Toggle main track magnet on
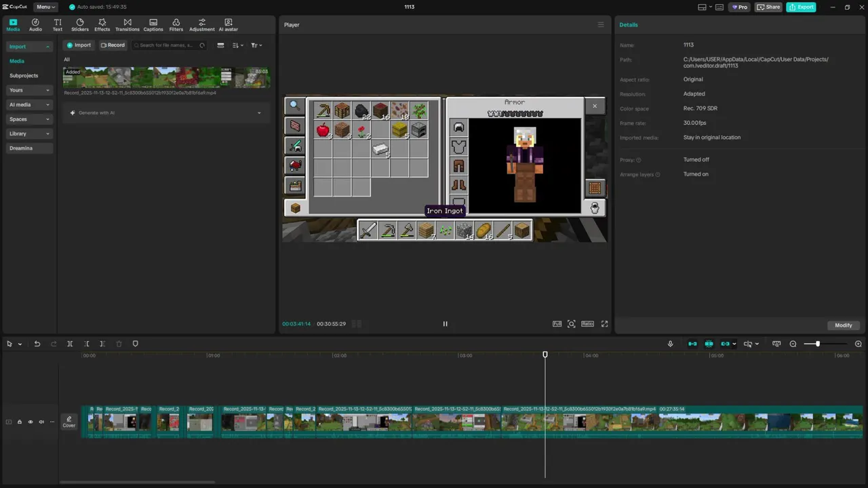This screenshot has height=488, width=868. point(692,344)
